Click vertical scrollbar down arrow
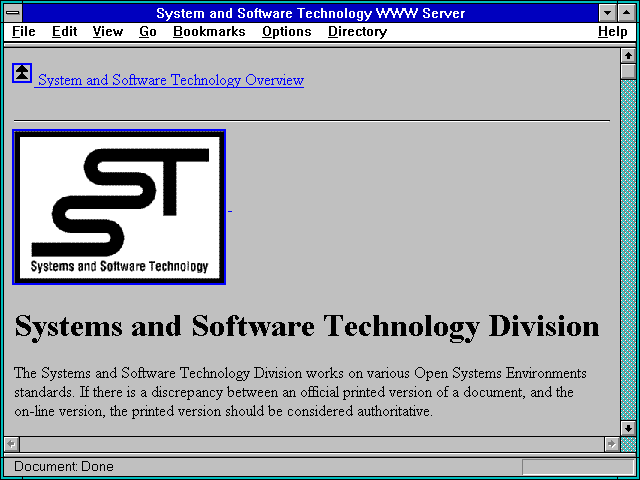640x480 pixels. [628, 428]
